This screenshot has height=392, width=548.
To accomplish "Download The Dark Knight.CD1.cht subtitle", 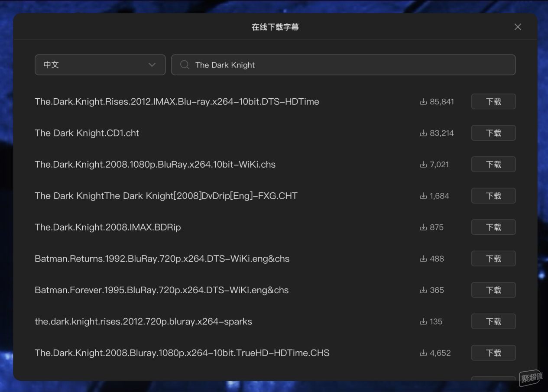I will (493, 133).
